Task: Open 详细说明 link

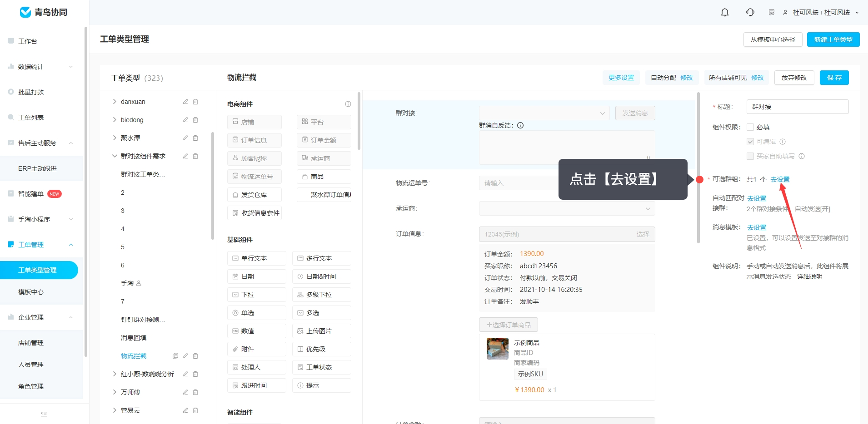Action: tap(809, 276)
